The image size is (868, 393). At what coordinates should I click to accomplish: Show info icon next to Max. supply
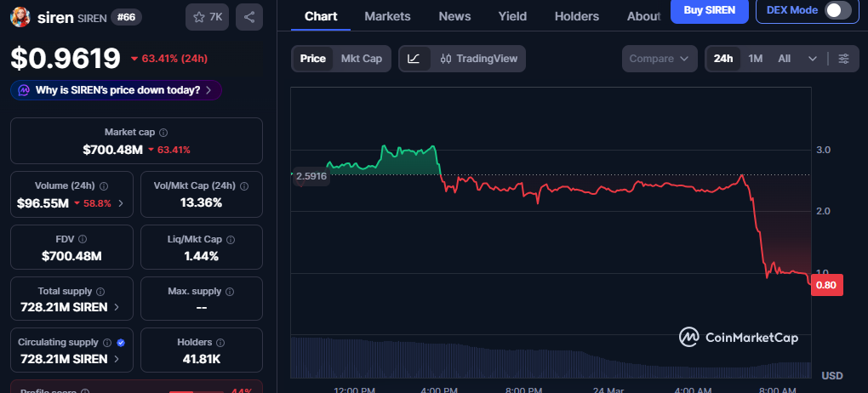coord(230,291)
